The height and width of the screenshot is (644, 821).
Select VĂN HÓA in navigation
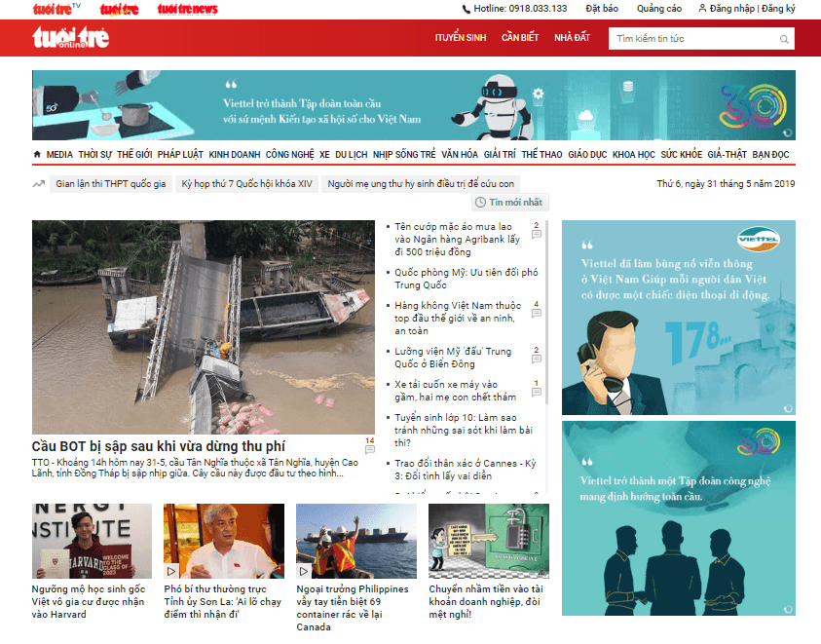click(x=460, y=155)
